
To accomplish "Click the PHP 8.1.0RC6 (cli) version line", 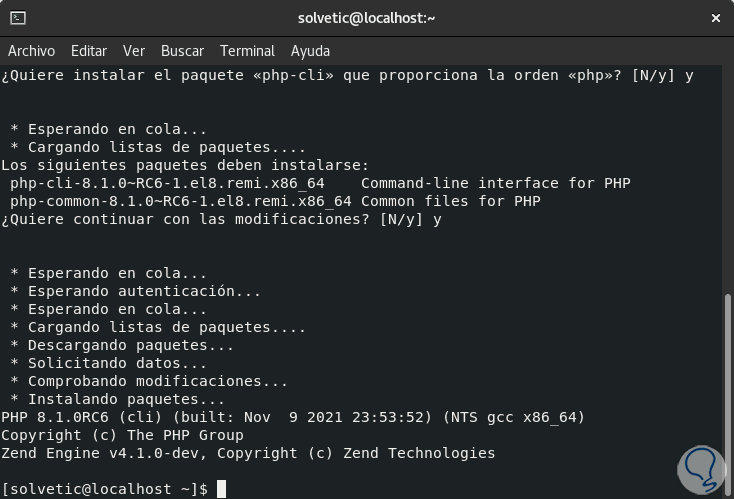I will [x=292, y=417].
